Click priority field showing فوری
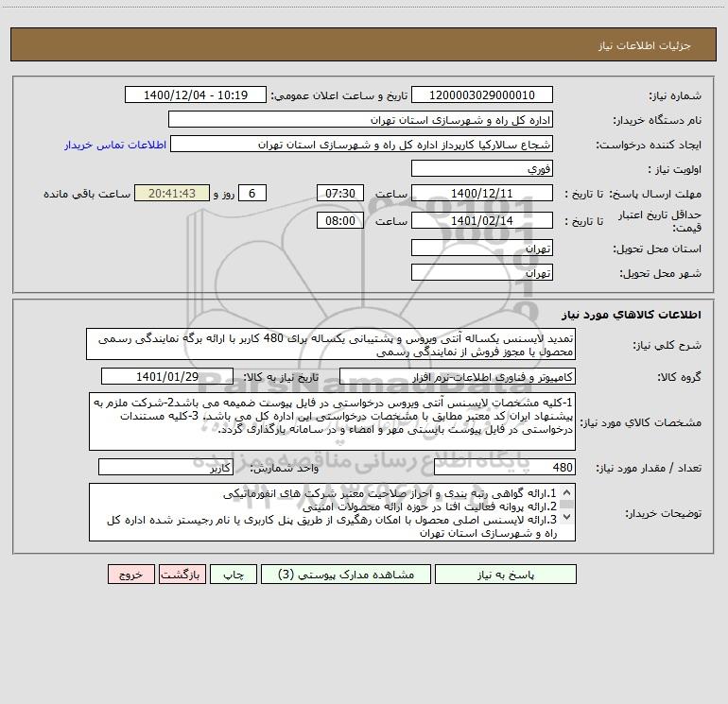The width and height of the screenshot is (728, 704). 482,169
